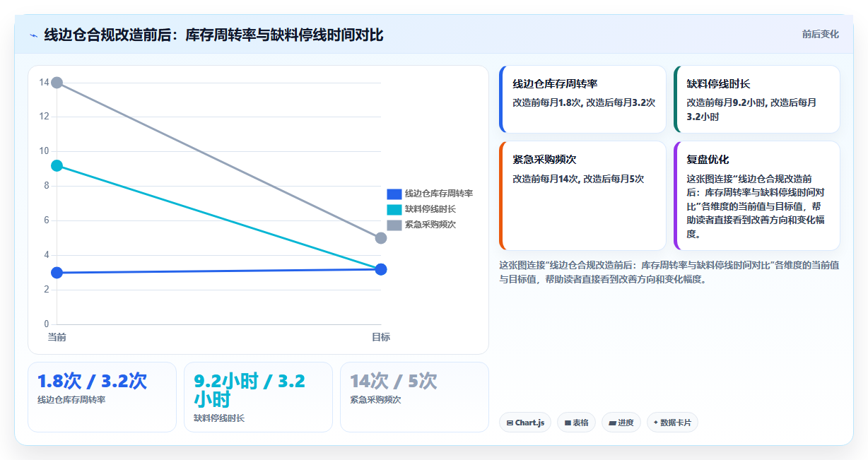Click the lightning icon beside the title

coord(33,35)
